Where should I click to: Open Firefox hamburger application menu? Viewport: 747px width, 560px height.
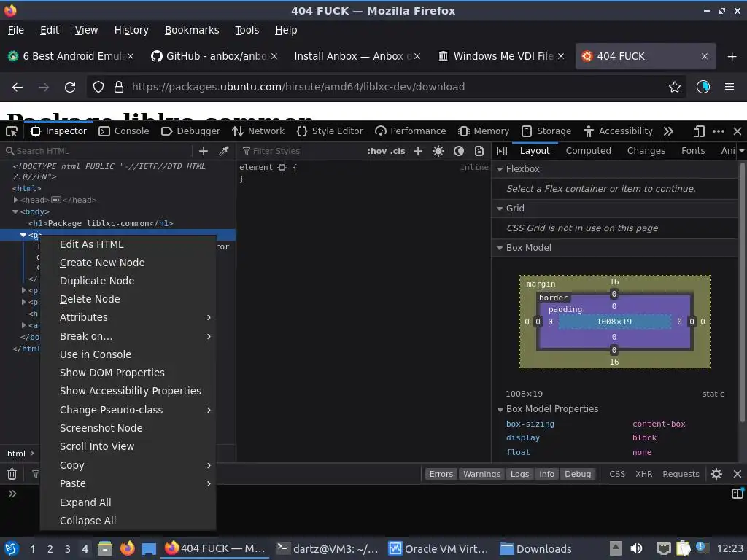tap(729, 87)
